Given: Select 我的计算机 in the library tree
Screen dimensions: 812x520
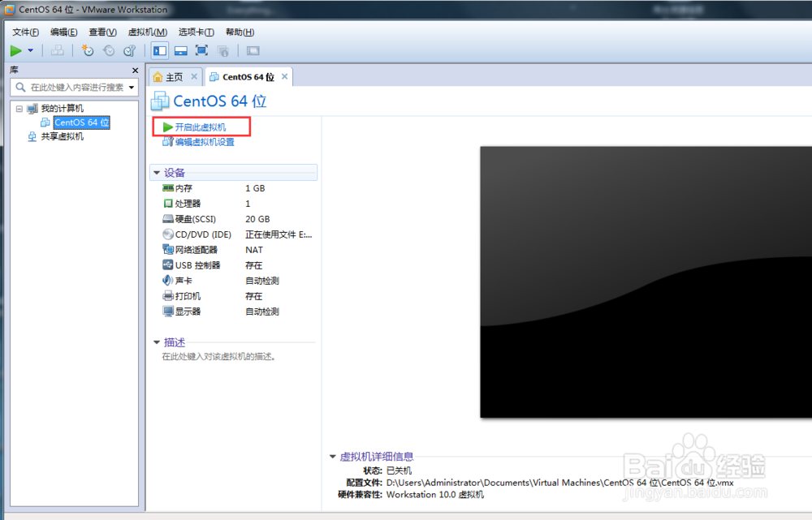Looking at the screenshot, I should pos(63,109).
